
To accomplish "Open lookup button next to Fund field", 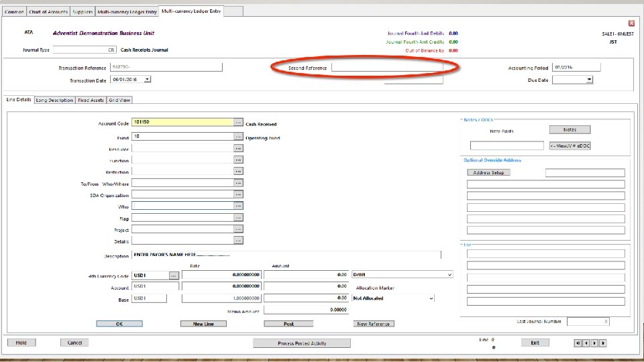I will (x=238, y=136).
